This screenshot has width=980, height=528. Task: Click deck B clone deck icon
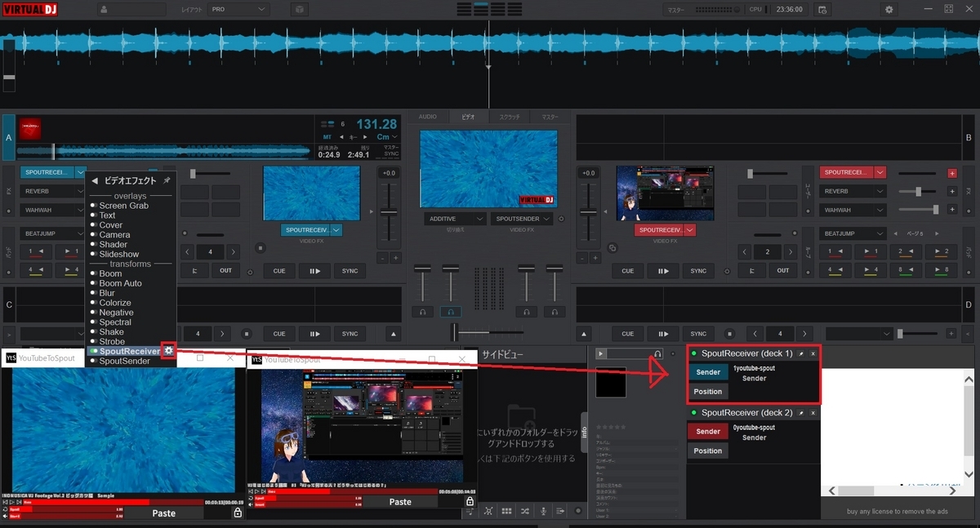tap(612, 248)
